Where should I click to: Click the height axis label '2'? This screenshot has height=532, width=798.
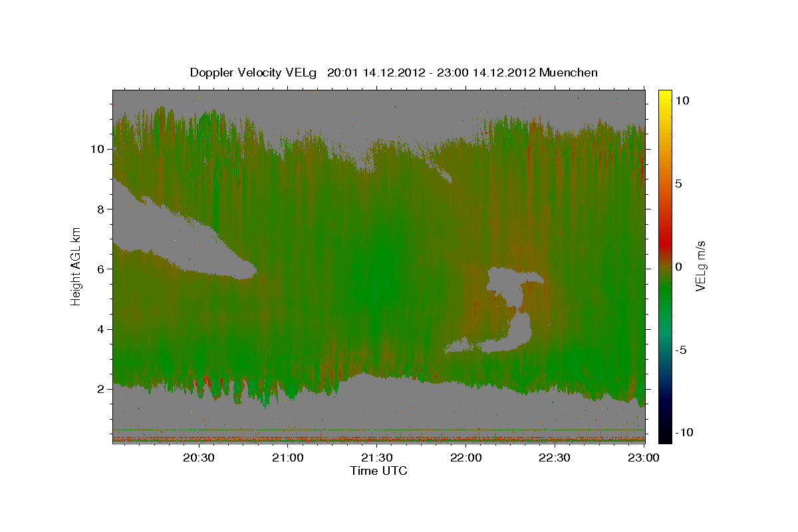coord(102,389)
